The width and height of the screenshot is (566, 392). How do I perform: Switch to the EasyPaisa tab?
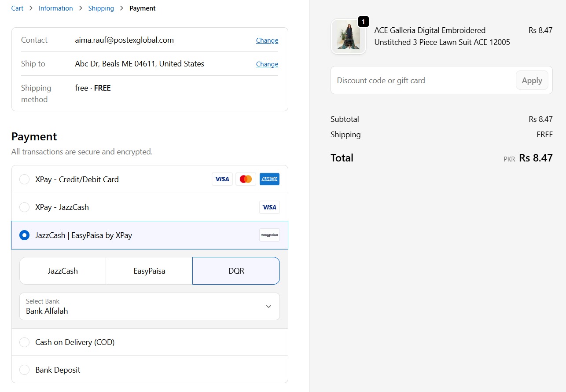(150, 271)
